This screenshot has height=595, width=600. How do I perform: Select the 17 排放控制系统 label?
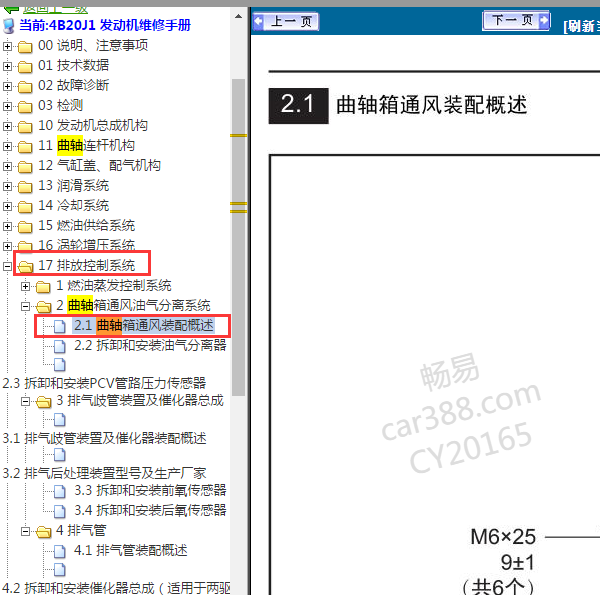pos(86,266)
